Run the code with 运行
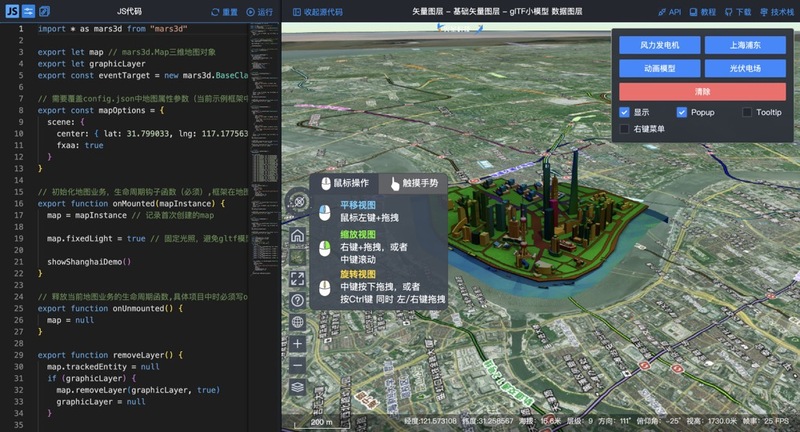This screenshot has width=800, height=432. pyautogui.click(x=259, y=12)
